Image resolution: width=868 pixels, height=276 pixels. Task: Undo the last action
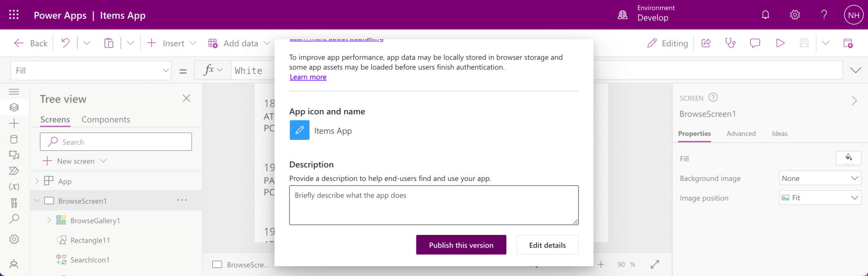[x=65, y=43]
